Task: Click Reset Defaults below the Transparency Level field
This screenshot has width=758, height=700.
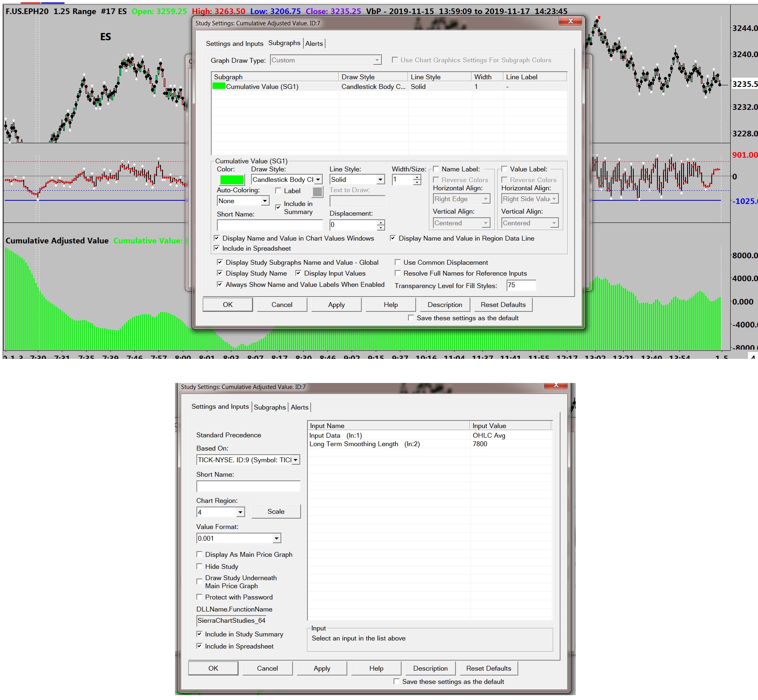Action: coord(503,305)
